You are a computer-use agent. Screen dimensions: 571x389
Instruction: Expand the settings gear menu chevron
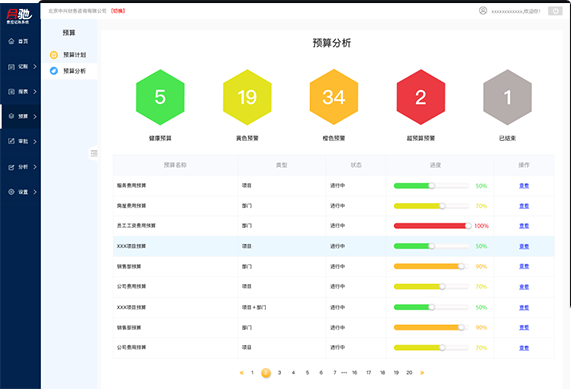point(35,192)
